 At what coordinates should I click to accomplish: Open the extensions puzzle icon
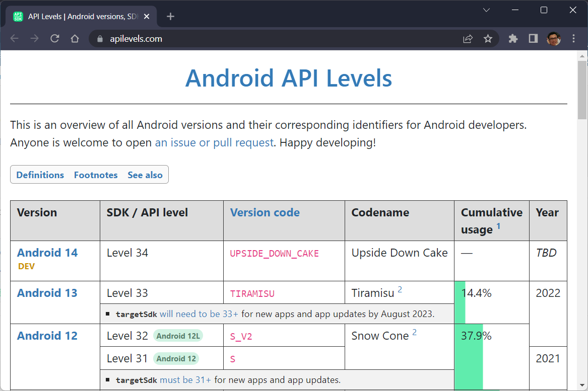tap(513, 39)
